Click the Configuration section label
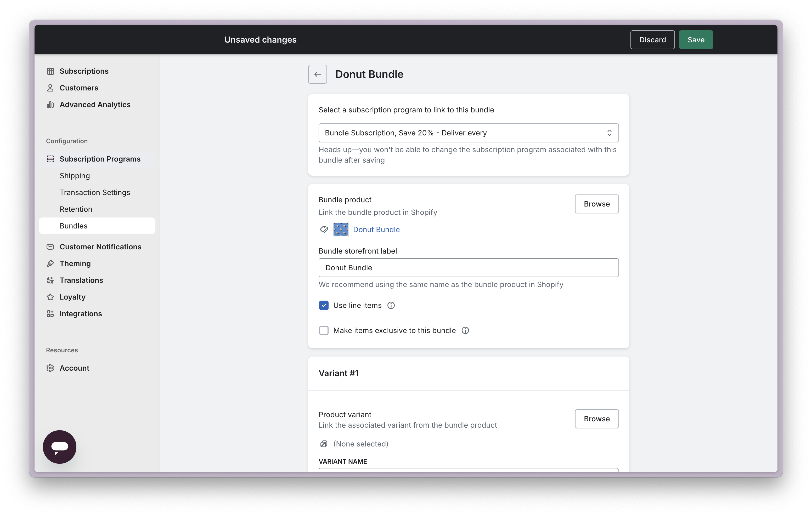812x516 pixels. point(67,141)
